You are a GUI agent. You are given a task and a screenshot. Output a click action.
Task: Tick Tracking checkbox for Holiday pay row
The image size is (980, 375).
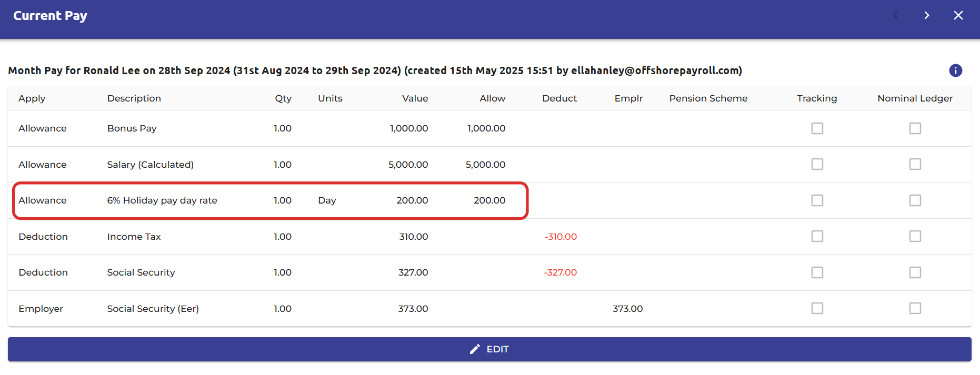click(x=817, y=200)
